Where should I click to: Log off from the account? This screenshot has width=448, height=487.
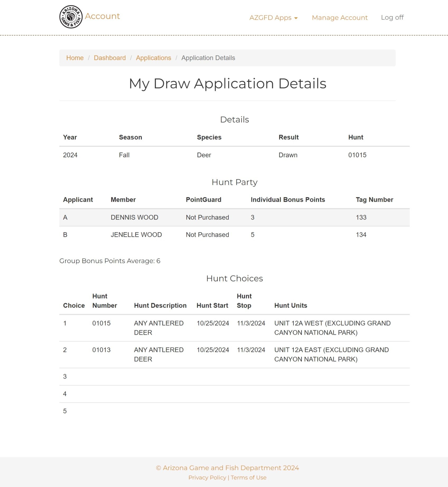point(392,17)
